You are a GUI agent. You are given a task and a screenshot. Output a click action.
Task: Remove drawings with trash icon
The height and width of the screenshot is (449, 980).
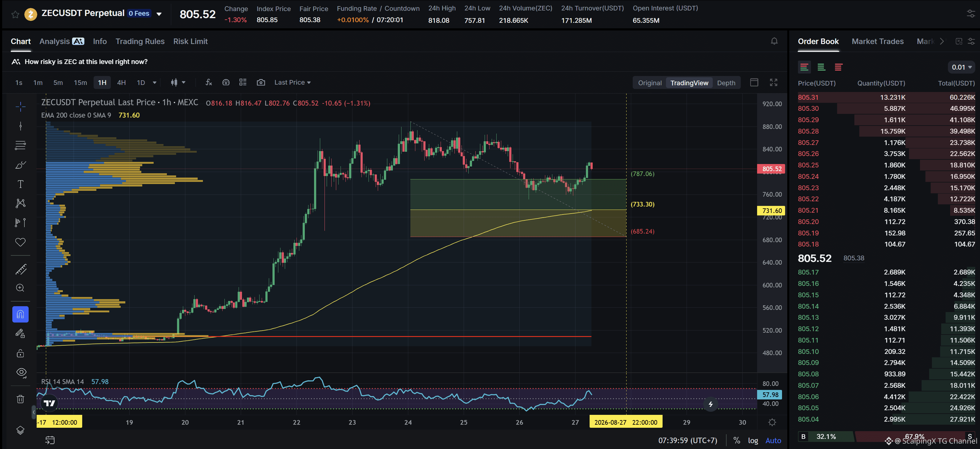(21, 399)
